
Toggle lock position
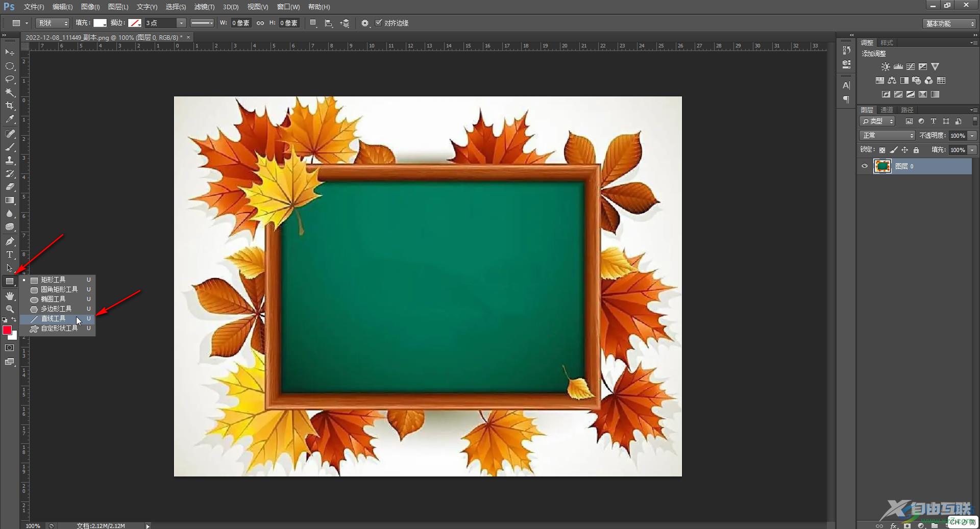(904, 150)
